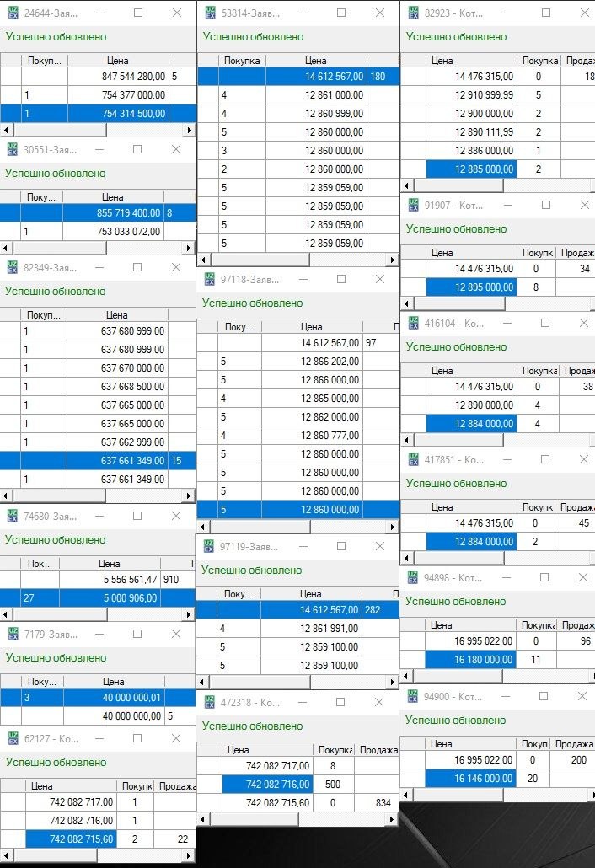The image size is (595, 868).
Task: Click the UZEX icon of window 53814
Action: 208,13
